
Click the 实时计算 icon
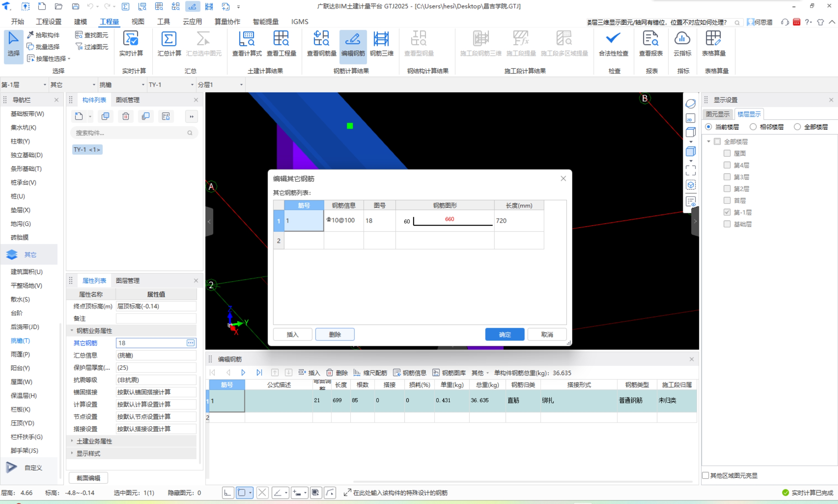131,39
